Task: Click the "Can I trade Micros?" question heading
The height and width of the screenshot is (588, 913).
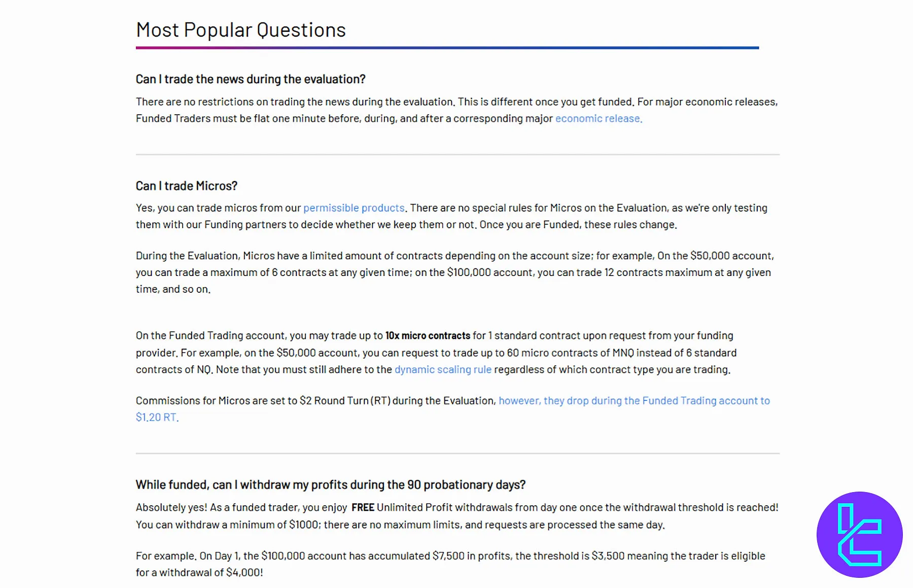Action: point(187,186)
